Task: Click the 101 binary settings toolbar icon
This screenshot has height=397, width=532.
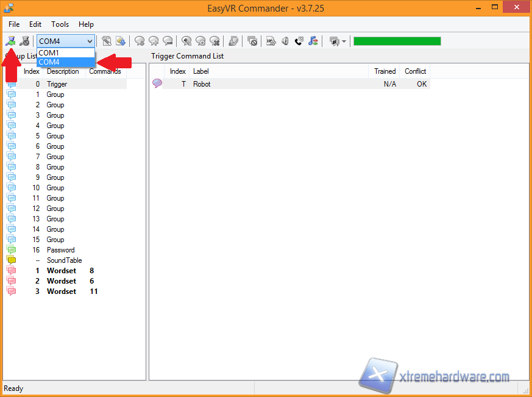Action: coord(271,41)
